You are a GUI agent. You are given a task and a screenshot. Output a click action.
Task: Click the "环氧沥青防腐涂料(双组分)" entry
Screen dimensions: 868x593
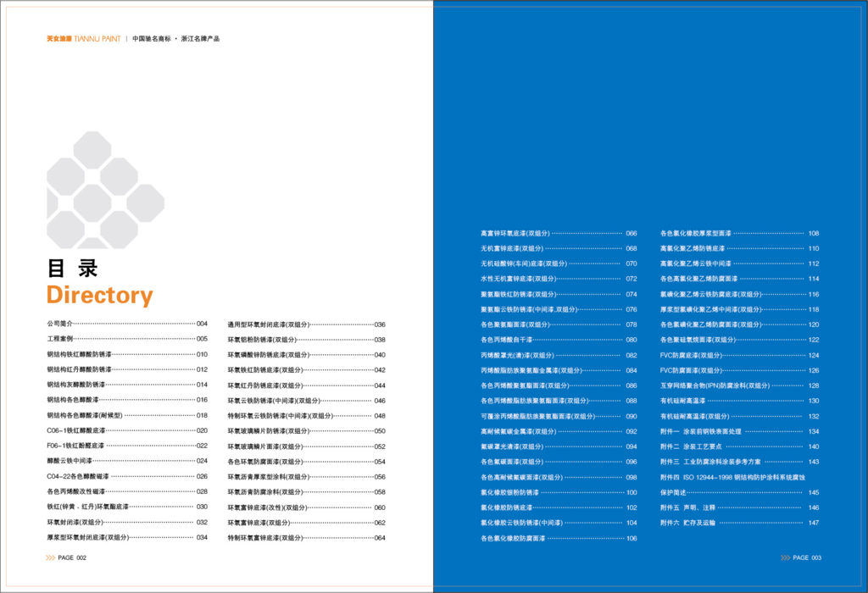[307, 492]
